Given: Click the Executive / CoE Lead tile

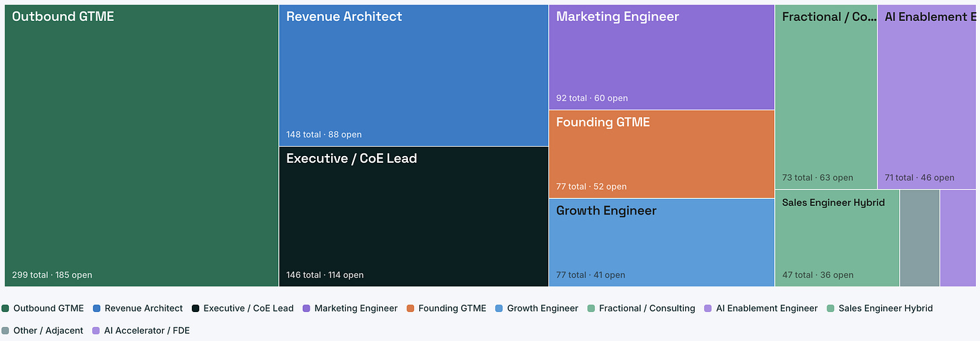Looking at the screenshot, I should click(413, 217).
